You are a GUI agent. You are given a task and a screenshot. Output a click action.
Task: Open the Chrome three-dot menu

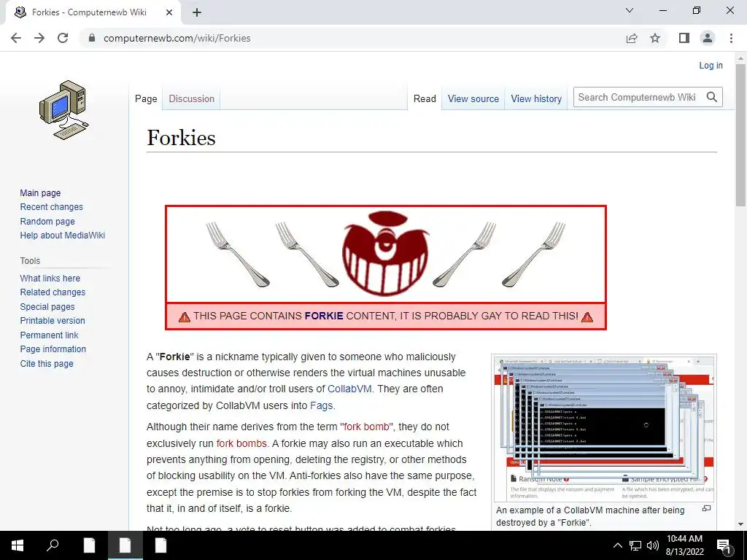731,38
